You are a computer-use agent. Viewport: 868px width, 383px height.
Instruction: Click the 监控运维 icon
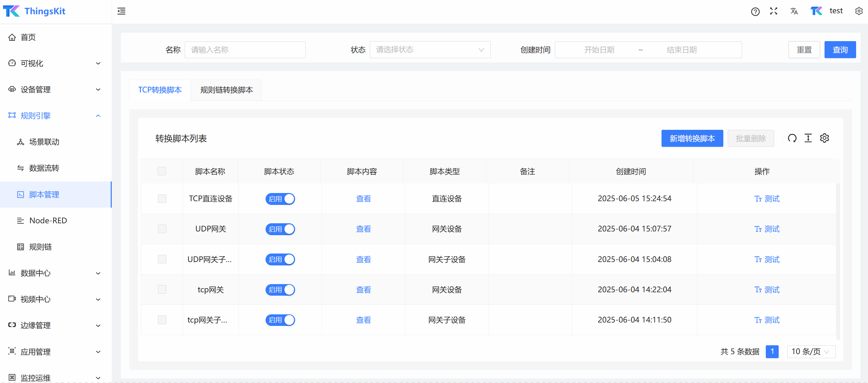click(12, 378)
